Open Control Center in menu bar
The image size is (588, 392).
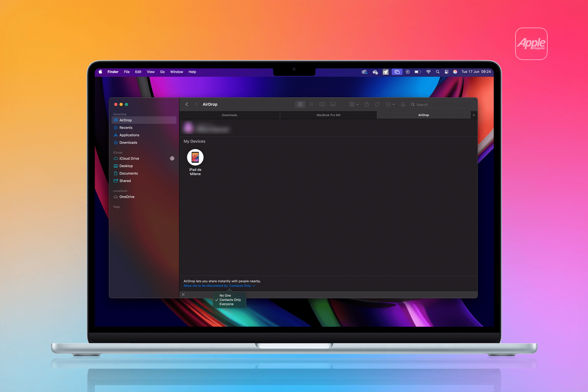click(447, 72)
